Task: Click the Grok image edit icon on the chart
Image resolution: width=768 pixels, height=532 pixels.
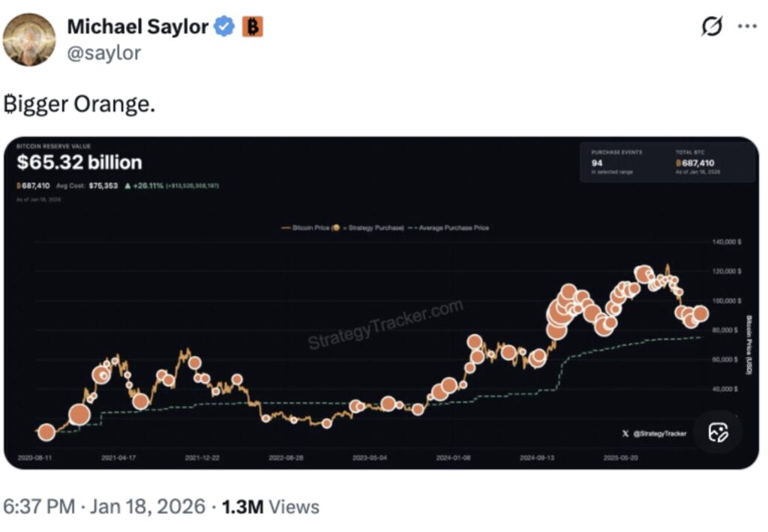Action: 718,432
